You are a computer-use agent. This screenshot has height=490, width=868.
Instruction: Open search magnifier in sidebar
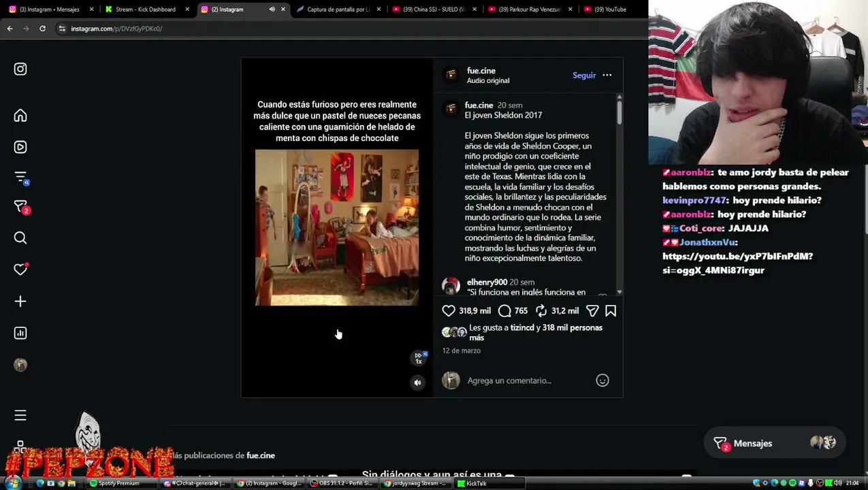point(20,238)
